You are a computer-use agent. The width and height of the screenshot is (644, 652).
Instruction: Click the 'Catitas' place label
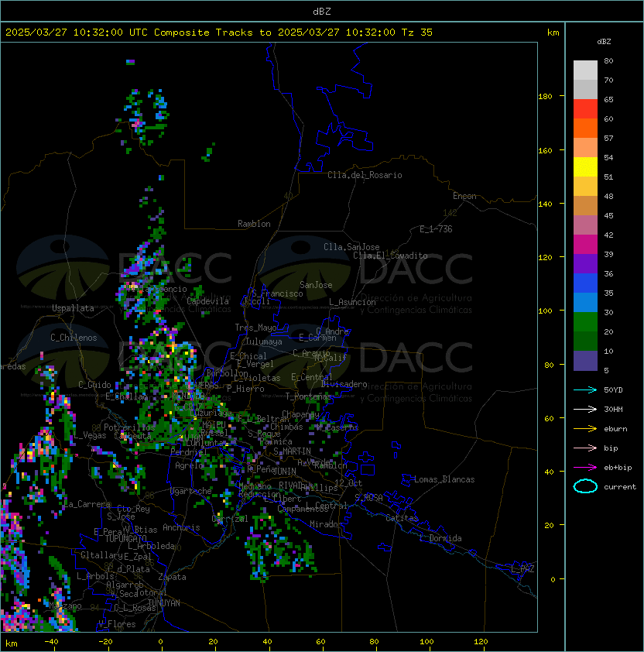[x=402, y=518]
